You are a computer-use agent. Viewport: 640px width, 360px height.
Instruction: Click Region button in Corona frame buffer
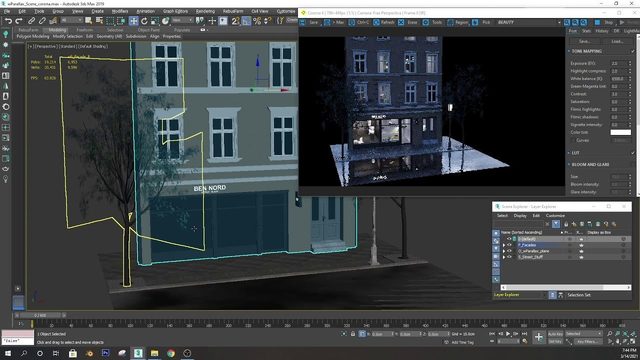[458, 22]
